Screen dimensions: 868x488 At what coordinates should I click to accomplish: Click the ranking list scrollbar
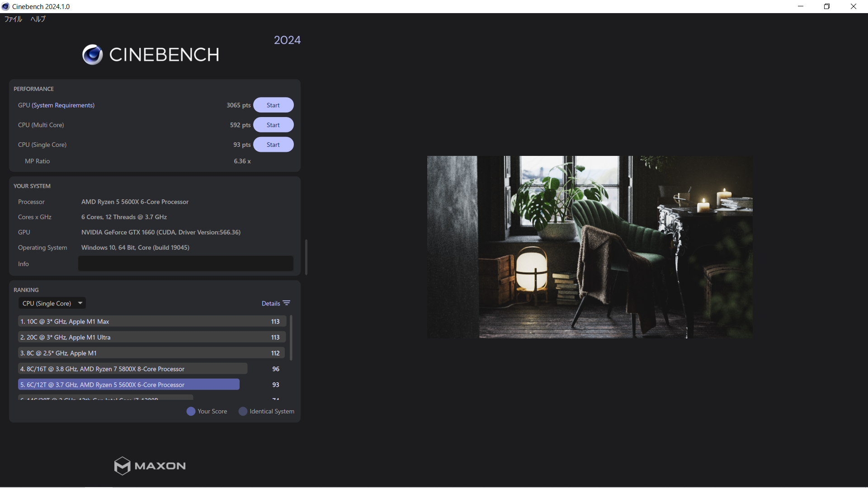291,338
